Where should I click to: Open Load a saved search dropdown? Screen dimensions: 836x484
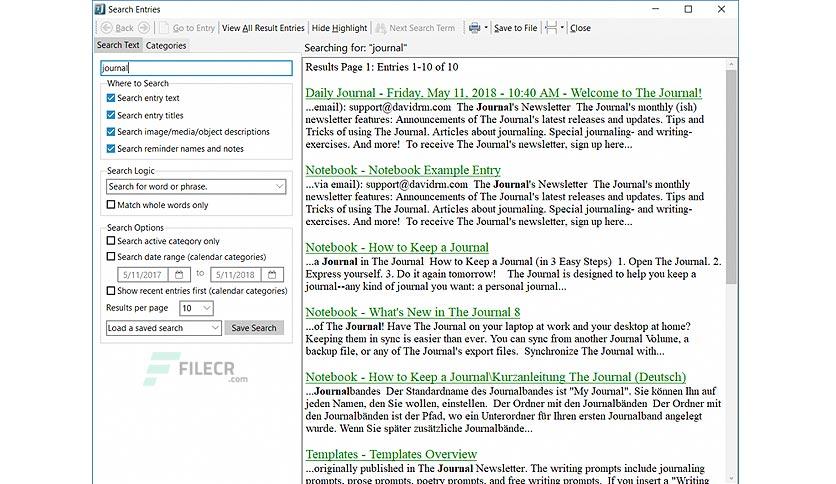click(x=164, y=328)
